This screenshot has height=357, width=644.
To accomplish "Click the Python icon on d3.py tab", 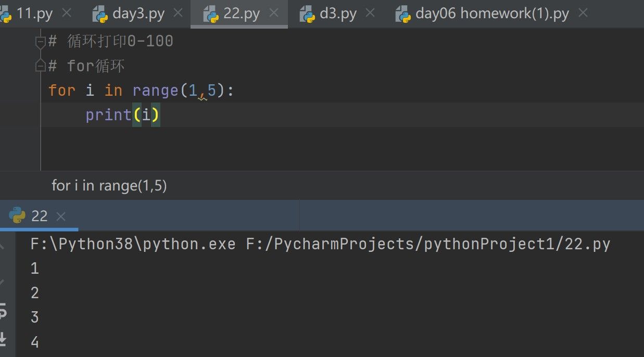I will coord(307,14).
